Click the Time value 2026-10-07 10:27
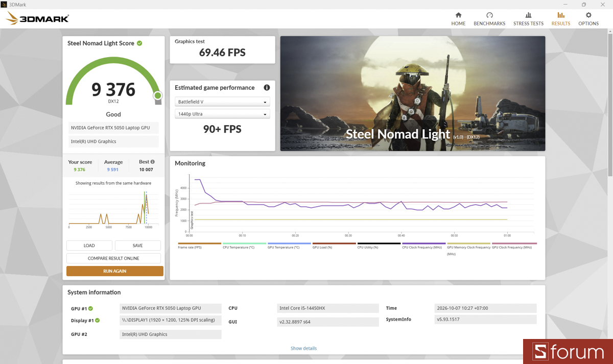Screen dimensions: 613x364 485,308
